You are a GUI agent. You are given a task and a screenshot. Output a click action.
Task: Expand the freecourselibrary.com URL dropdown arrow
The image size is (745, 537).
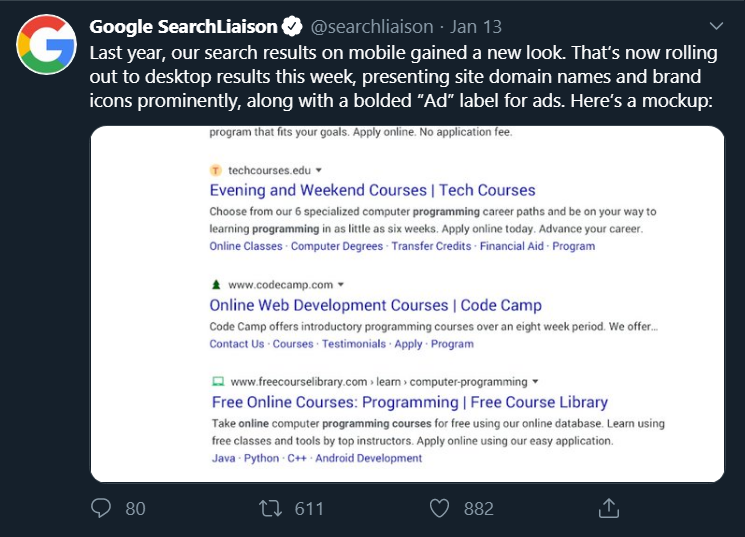point(536,381)
